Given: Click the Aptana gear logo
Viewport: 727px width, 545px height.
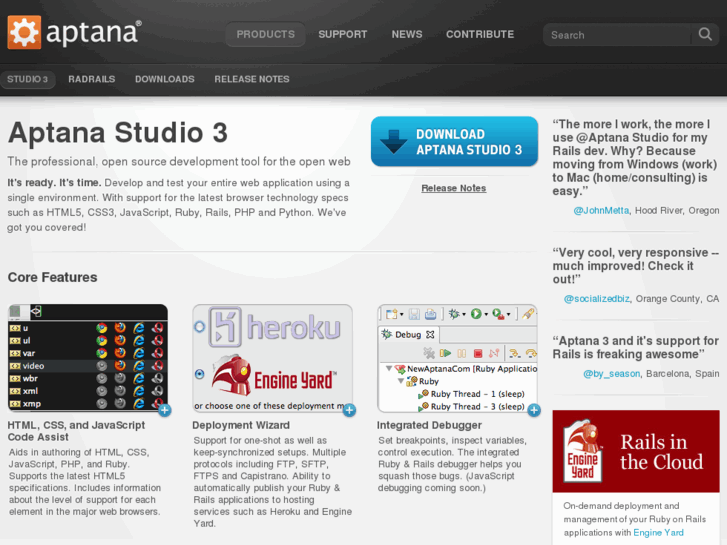Looking at the screenshot, I should [24, 32].
